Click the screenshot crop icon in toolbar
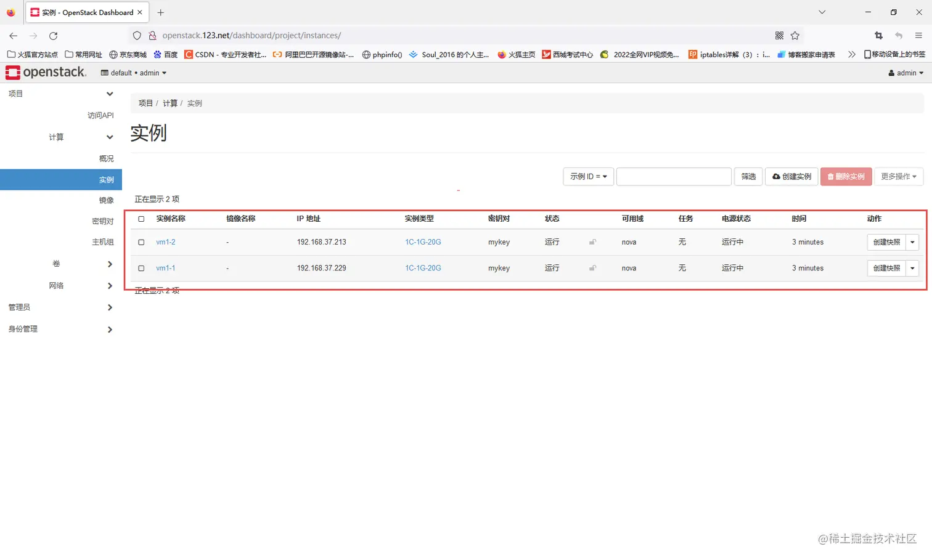Image resolution: width=932 pixels, height=560 pixels. click(879, 36)
